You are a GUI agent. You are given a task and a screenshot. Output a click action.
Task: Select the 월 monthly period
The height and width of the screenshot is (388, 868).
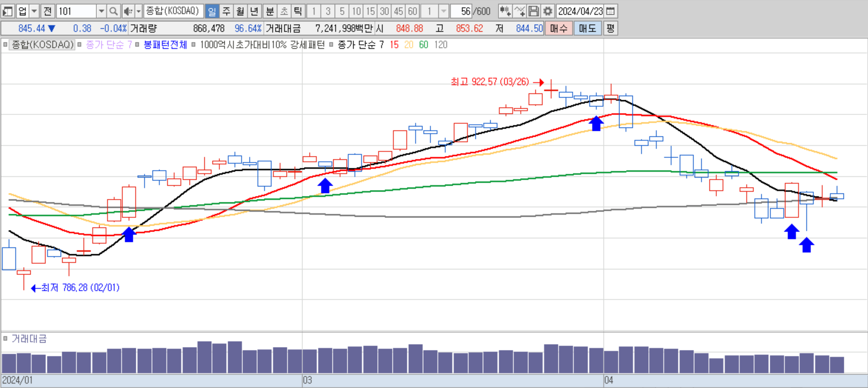point(240,11)
